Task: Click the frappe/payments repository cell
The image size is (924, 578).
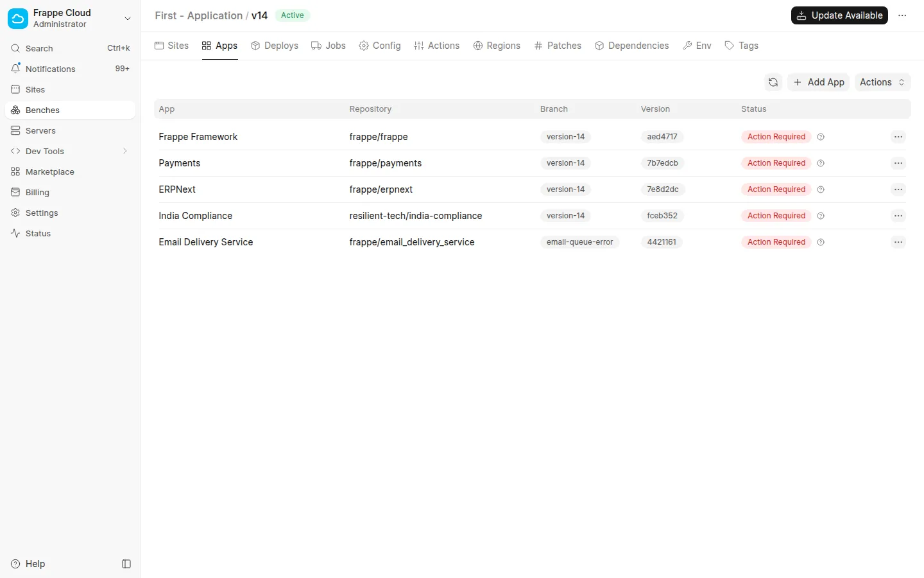Action: point(386,163)
